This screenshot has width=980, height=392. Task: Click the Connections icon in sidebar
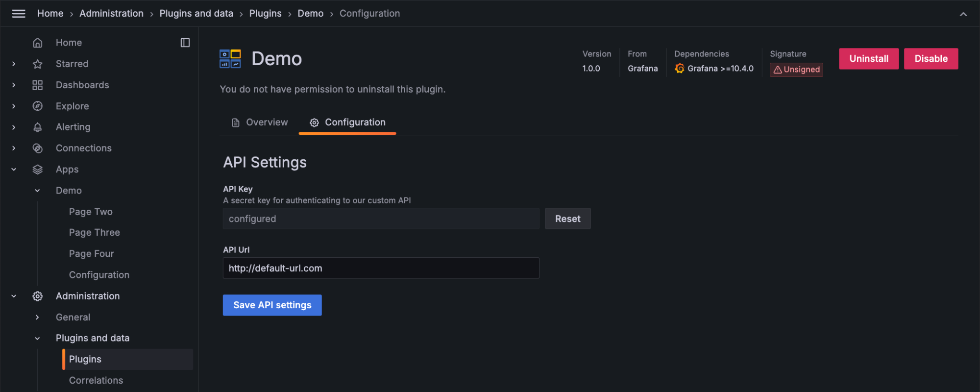pyautogui.click(x=38, y=148)
